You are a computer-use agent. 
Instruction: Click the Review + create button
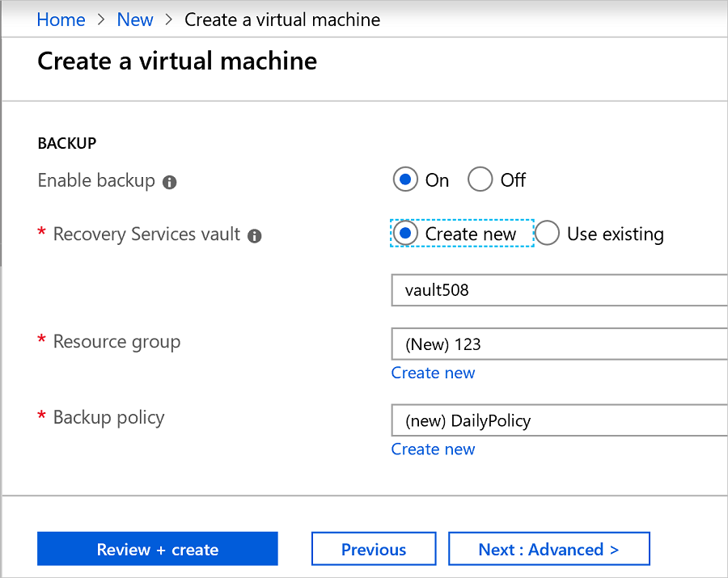click(157, 548)
